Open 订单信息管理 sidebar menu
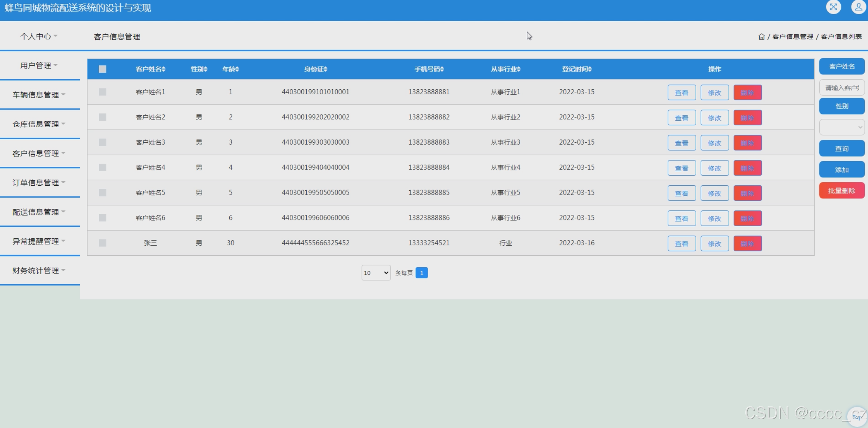The width and height of the screenshot is (868, 428). point(39,183)
